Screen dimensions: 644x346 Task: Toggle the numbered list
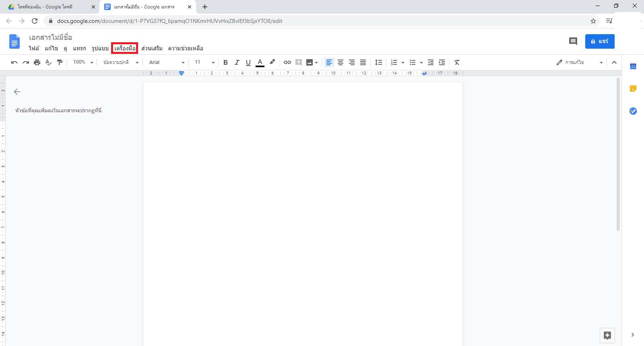[x=394, y=62]
